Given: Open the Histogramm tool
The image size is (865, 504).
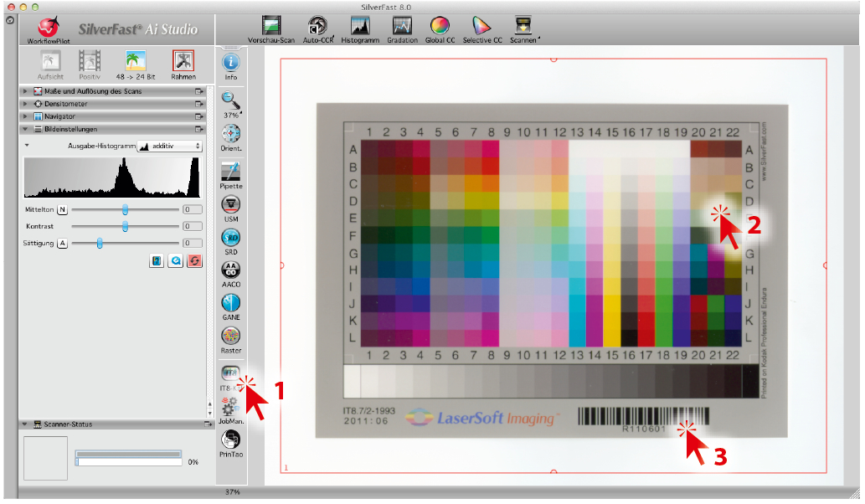Looking at the screenshot, I should pyautogui.click(x=360, y=29).
